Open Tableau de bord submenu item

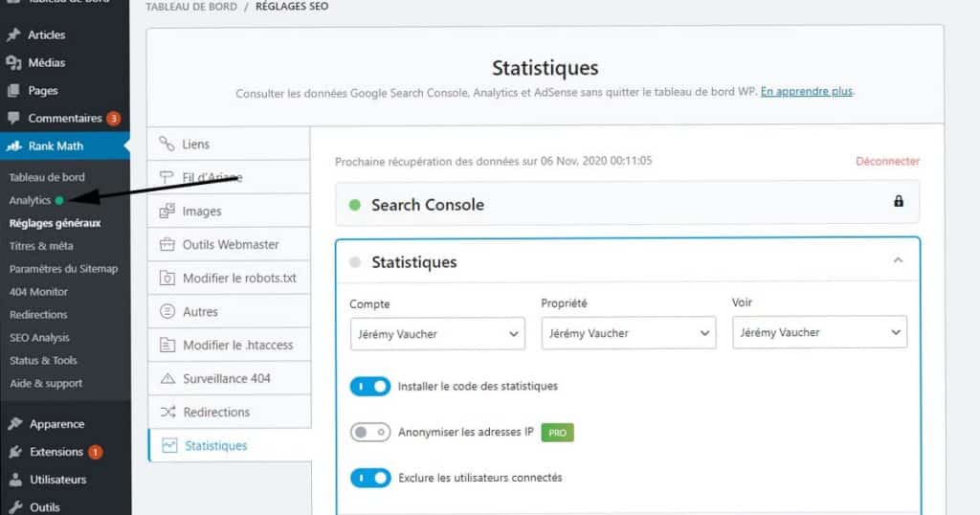coord(47,177)
